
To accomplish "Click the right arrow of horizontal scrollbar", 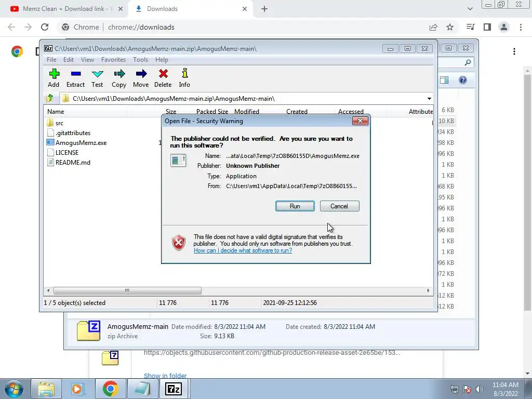I will click(x=428, y=290).
